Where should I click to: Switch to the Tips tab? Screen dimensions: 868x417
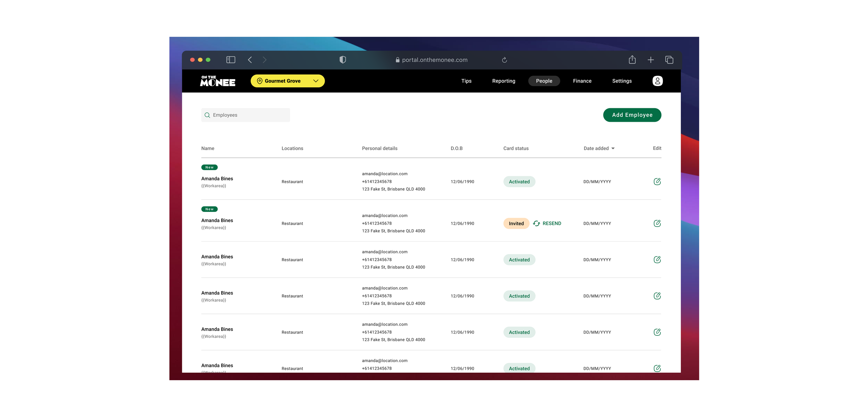point(466,81)
